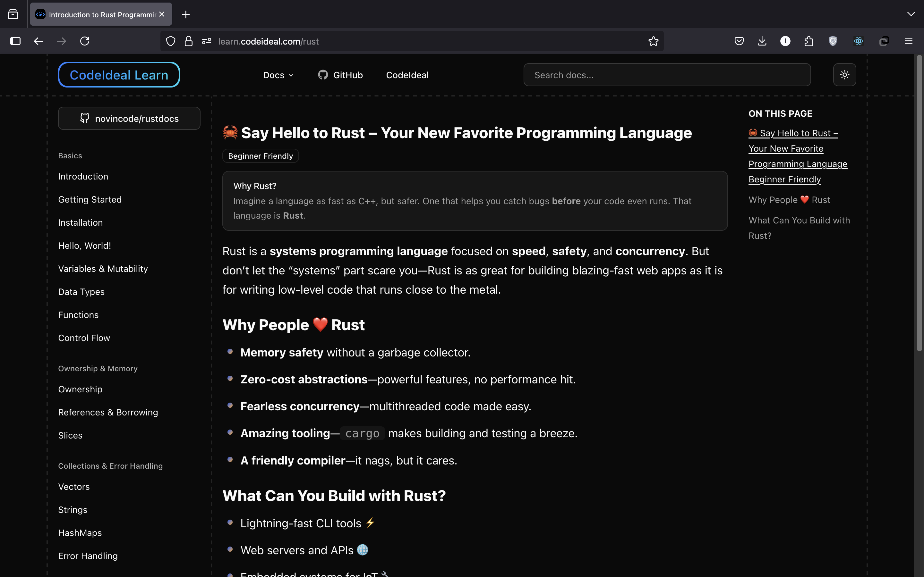The width and height of the screenshot is (924, 577).
Task: Click the extensions puzzle icon
Action: click(x=808, y=41)
